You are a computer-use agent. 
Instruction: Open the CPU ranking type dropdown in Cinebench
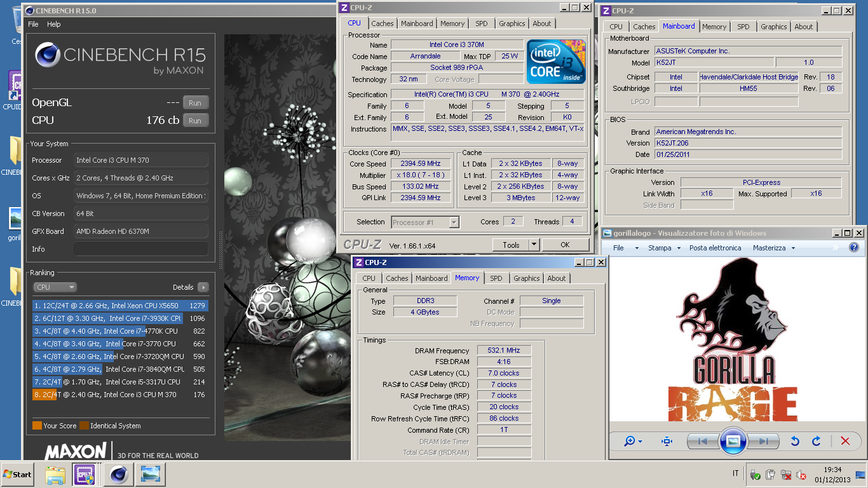[x=55, y=287]
